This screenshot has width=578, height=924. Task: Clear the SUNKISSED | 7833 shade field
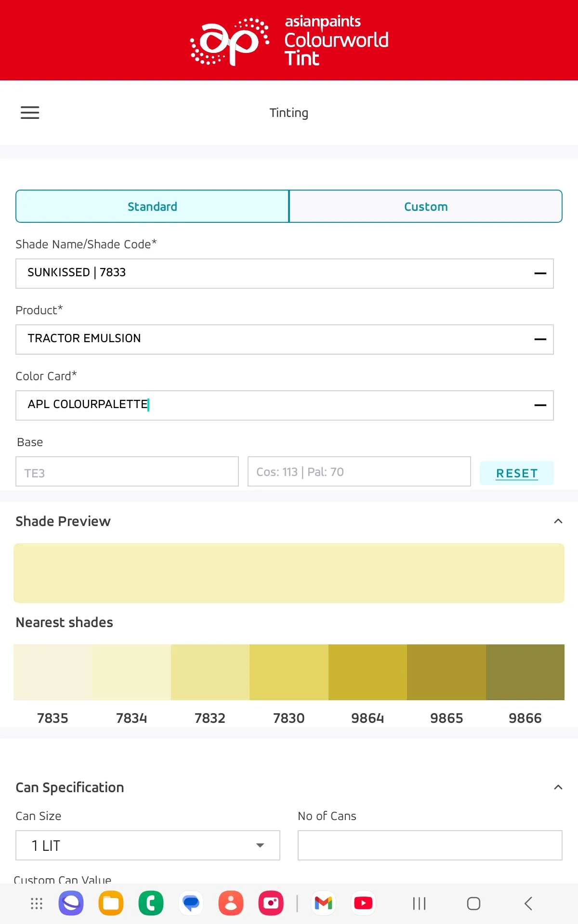540,273
